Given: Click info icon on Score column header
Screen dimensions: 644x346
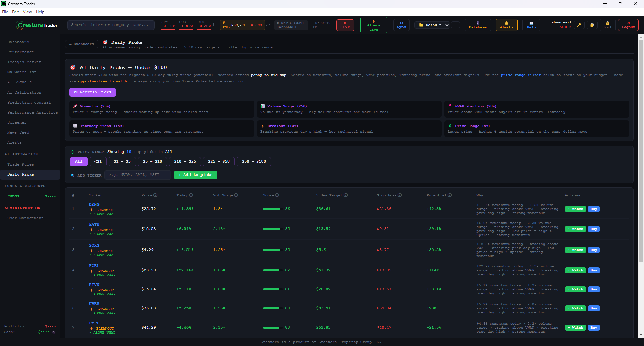Looking at the screenshot, I should point(277,195).
